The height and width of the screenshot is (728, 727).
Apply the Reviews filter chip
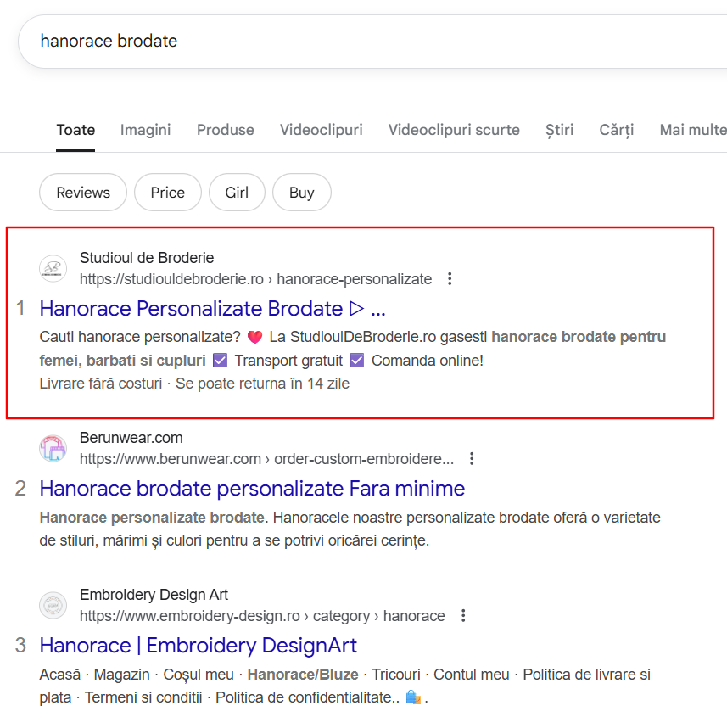(x=83, y=193)
